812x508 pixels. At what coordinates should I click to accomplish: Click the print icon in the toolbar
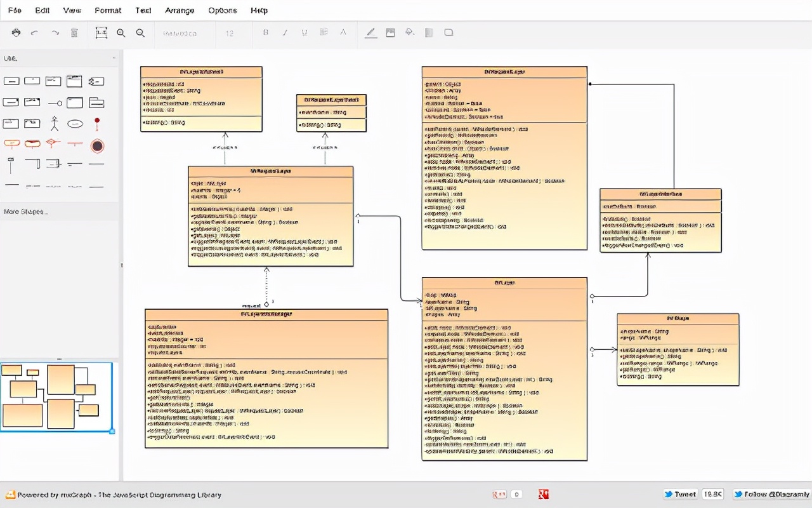coord(16,33)
